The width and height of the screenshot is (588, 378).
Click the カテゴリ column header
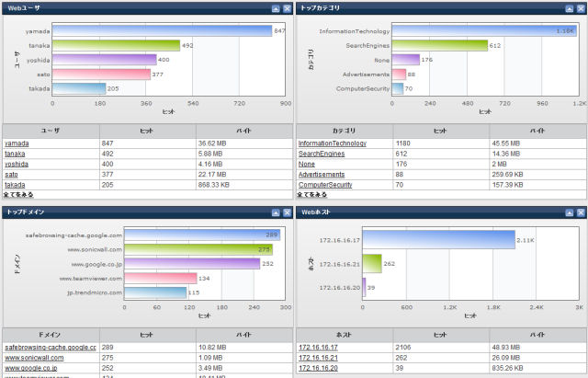345,131
